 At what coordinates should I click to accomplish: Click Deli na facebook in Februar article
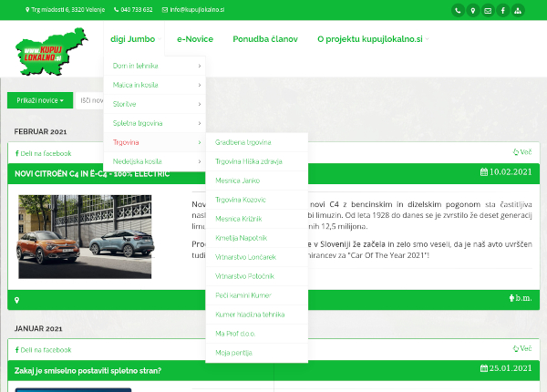[43, 153]
